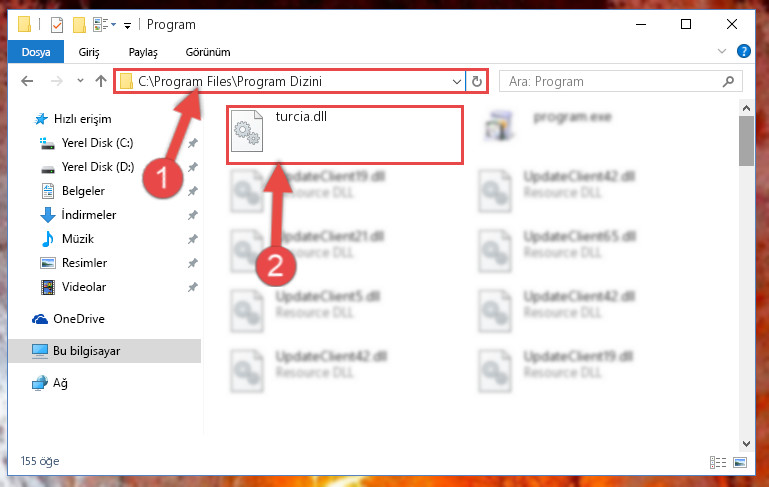Click the Ara: Program search field

click(x=613, y=81)
